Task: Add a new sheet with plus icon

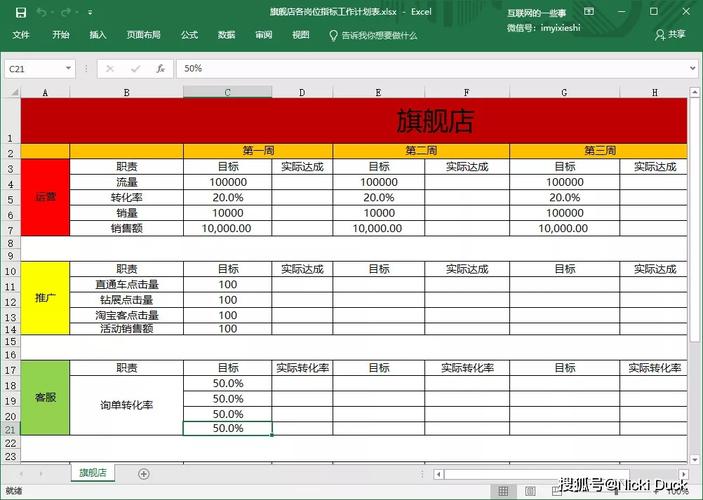Action: 143,474
